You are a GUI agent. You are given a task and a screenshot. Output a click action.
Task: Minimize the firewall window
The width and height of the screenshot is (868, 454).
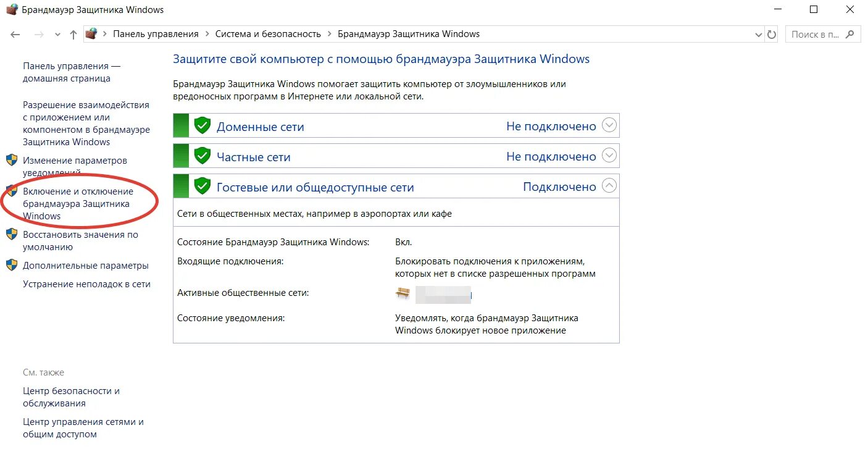778,10
